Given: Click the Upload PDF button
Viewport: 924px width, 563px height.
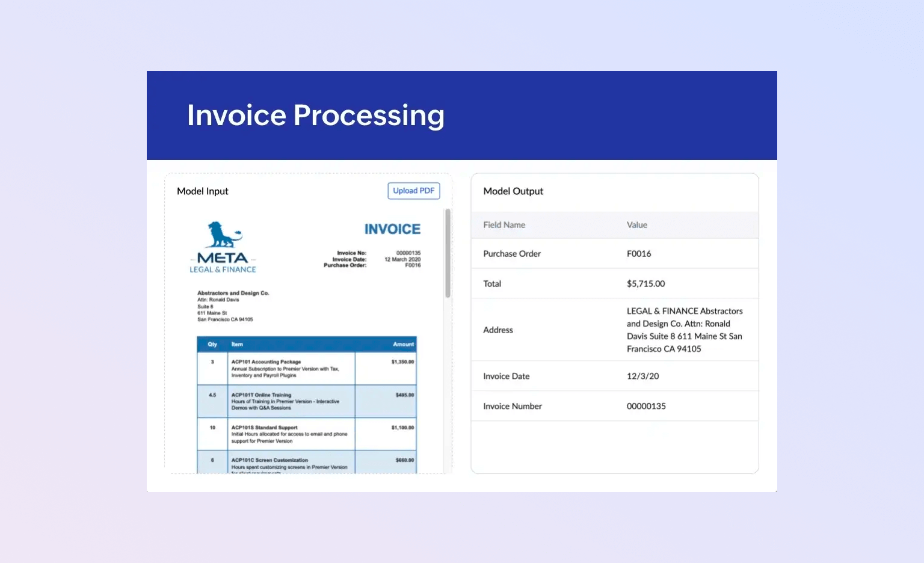Looking at the screenshot, I should 413,191.
